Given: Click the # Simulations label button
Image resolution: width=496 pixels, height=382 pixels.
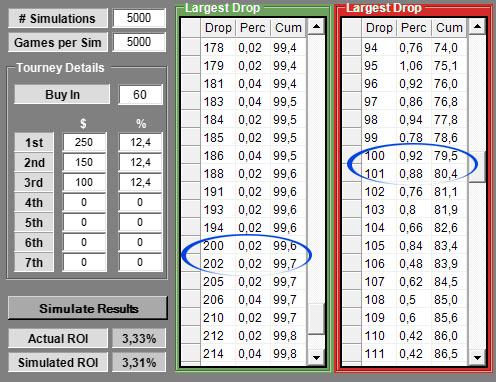Looking at the screenshot, I should 58,18.
